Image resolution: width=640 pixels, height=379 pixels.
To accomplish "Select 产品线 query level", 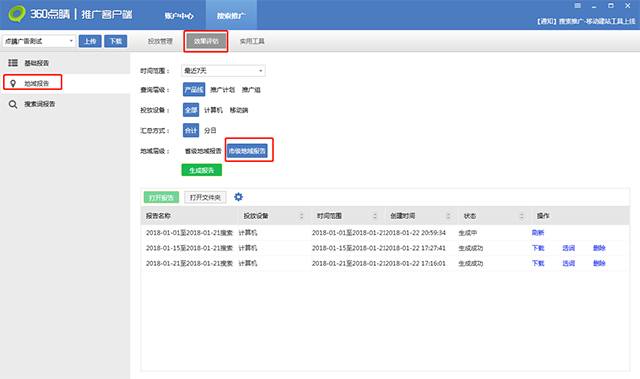I will [x=194, y=90].
